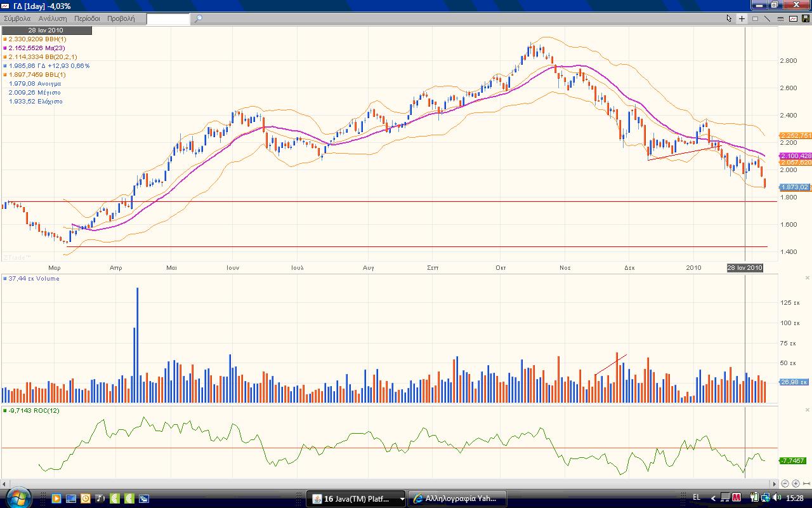Save chart with floppy disk icon
This screenshot has width=812, height=508.
point(806,18)
